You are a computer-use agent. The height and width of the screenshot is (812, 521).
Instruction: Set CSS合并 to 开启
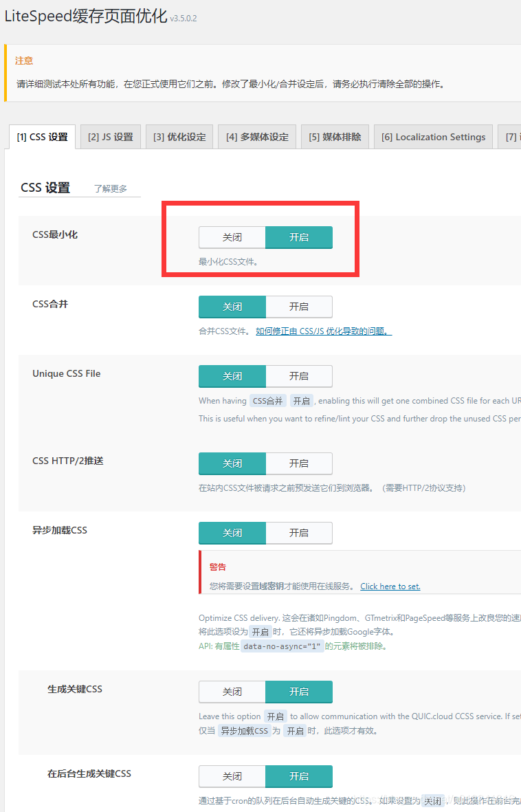(299, 307)
